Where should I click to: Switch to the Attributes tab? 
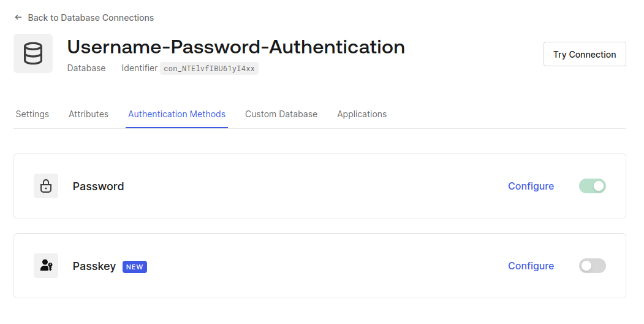(x=88, y=114)
